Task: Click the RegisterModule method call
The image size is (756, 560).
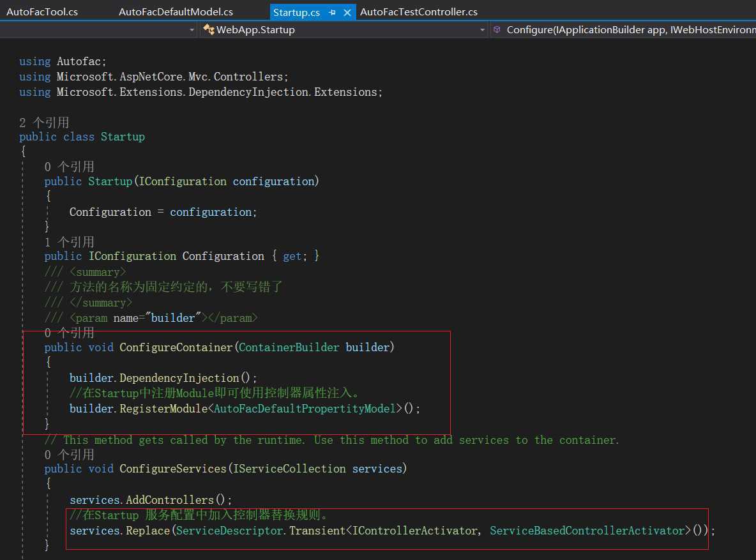Action: pos(163,409)
